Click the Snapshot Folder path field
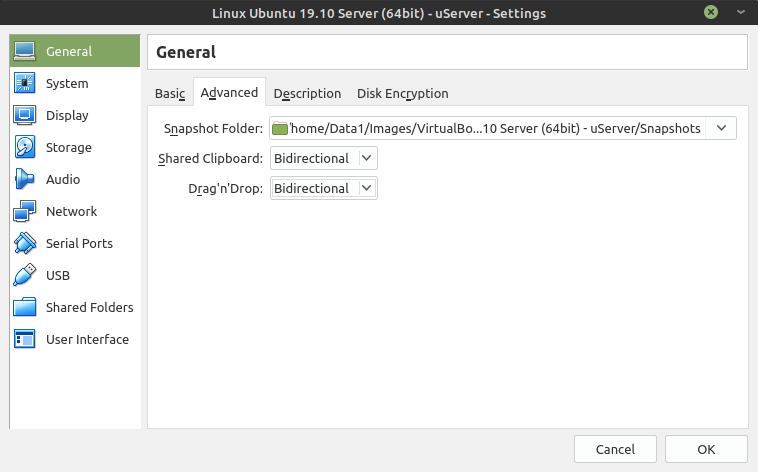The height and width of the screenshot is (472, 758). [x=503, y=128]
